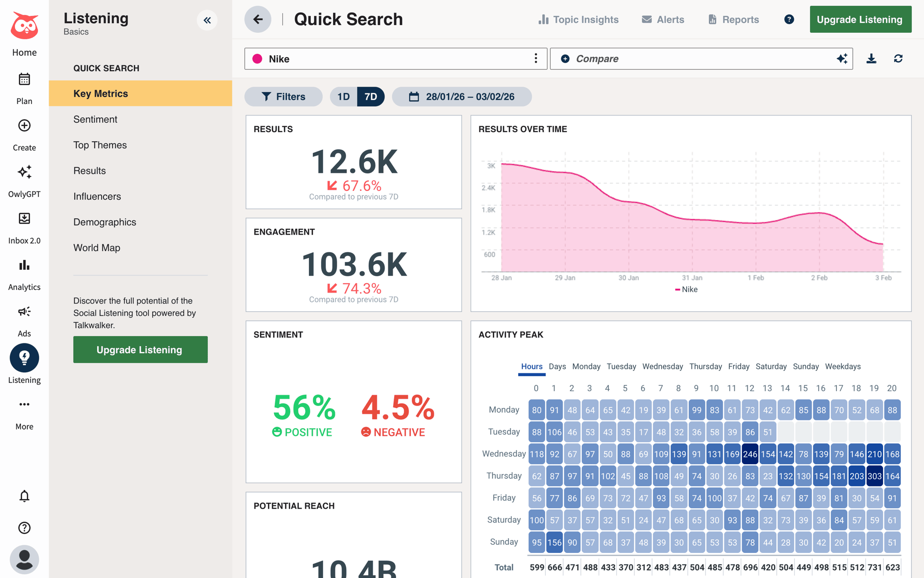Open help icon in left sidebar
Viewport: 924px width, 578px height.
coord(24,528)
